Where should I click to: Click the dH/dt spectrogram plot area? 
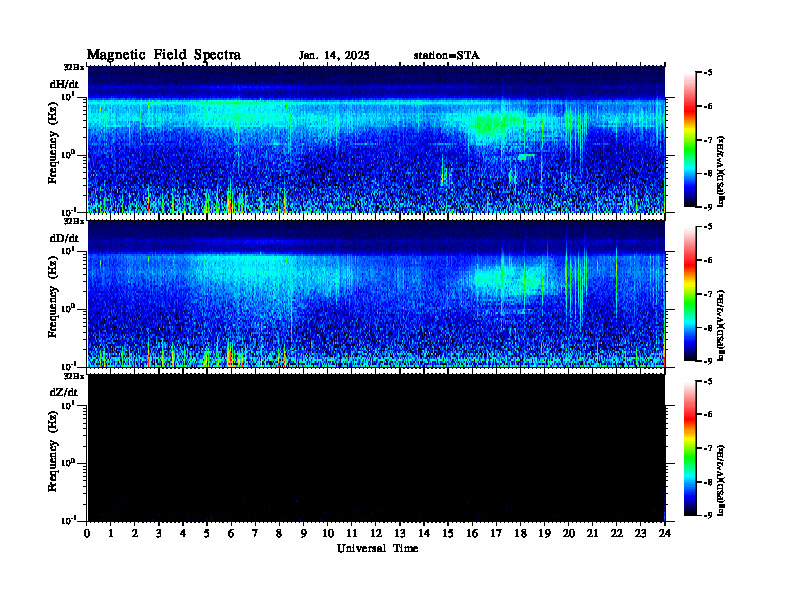coord(376,139)
